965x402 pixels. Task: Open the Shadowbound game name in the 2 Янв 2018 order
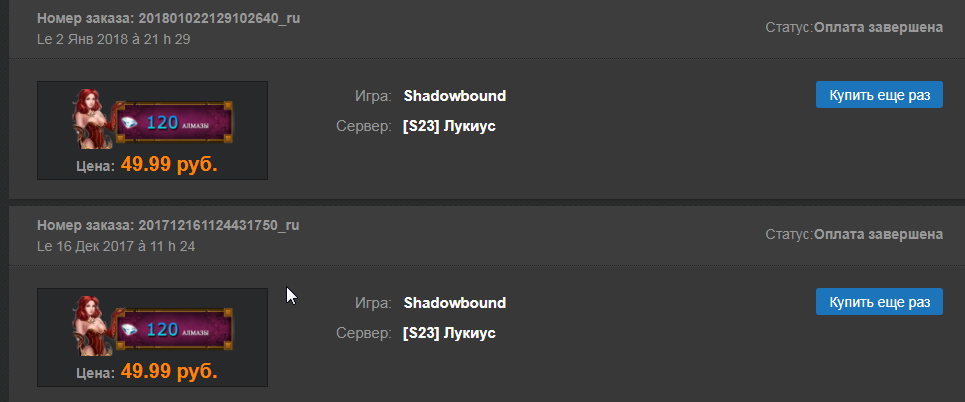455,96
